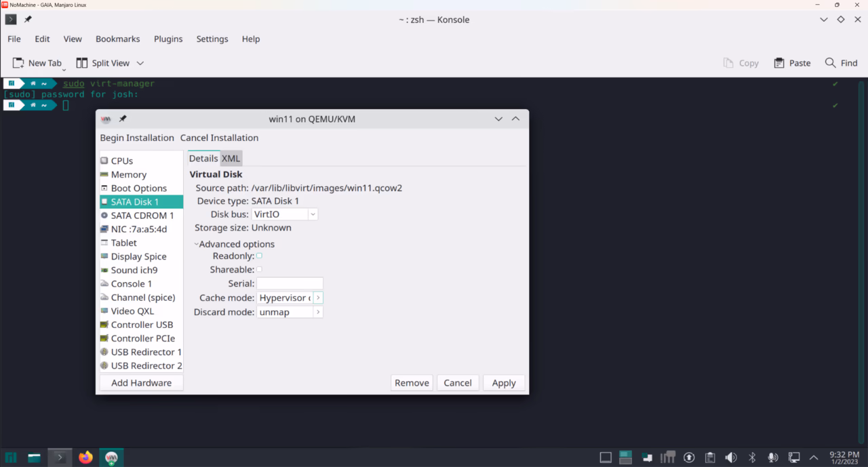Screen dimensions: 868x467
Task: Enable the Readonly checkbox
Action: click(x=258, y=256)
